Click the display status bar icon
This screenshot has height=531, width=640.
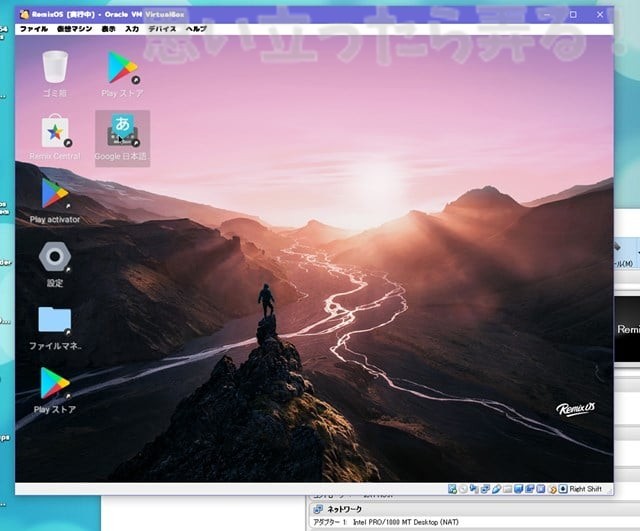[x=518, y=489]
